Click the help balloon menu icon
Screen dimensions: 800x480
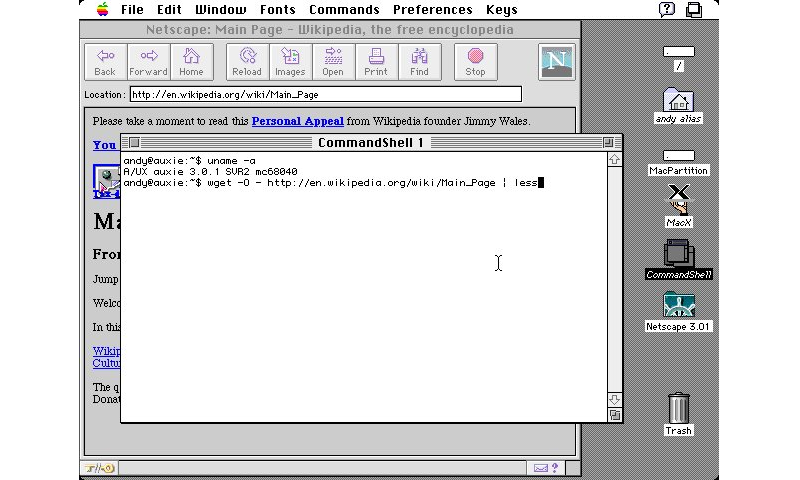[x=667, y=9]
